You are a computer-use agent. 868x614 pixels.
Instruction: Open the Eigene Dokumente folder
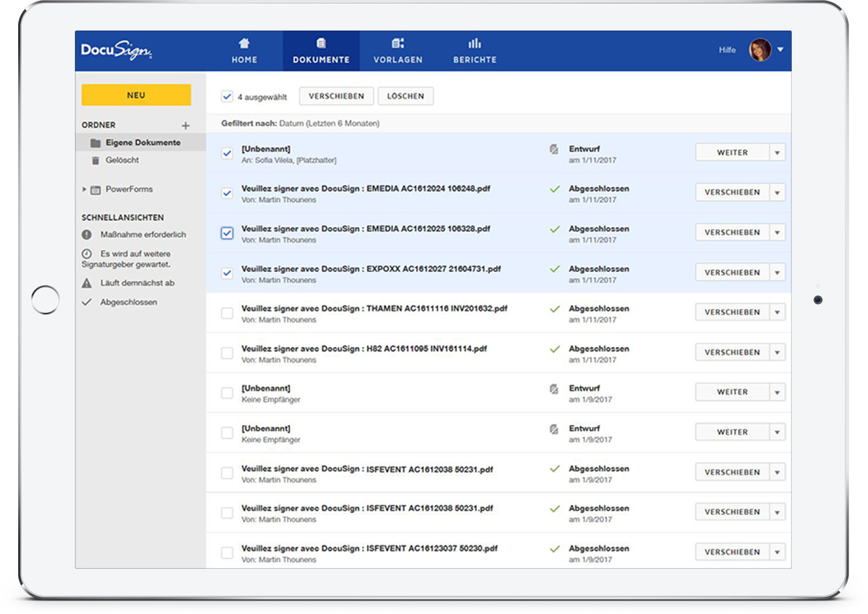(x=142, y=143)
